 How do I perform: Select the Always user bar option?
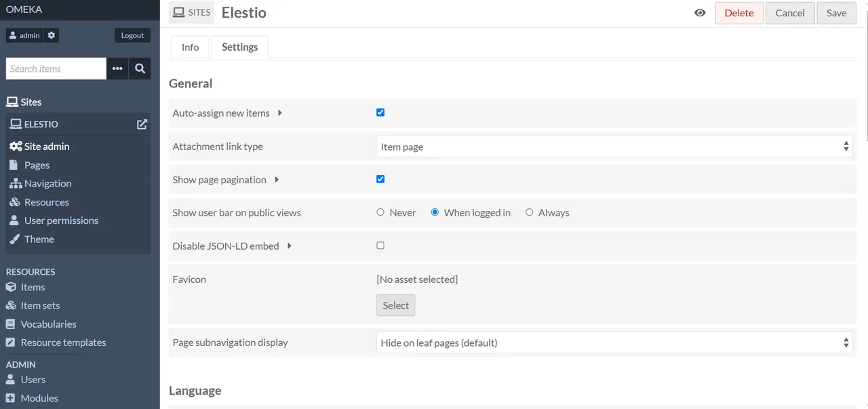(530, 212)
